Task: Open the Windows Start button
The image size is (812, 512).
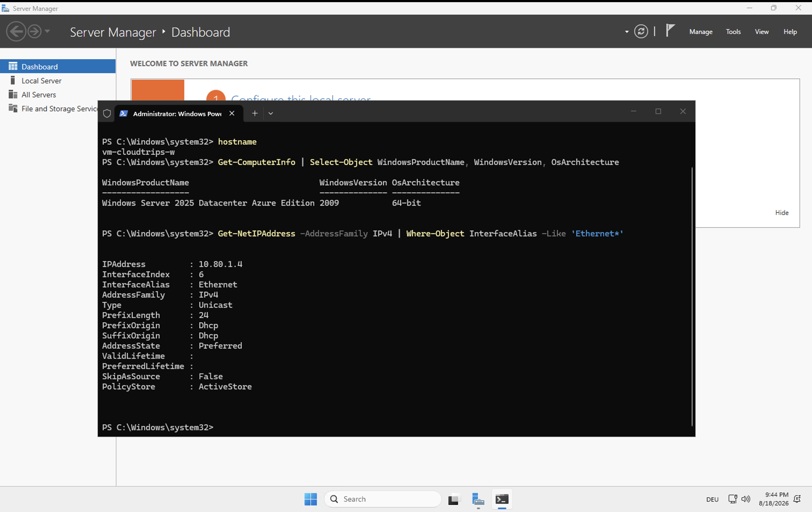Action: coord(310,499)
